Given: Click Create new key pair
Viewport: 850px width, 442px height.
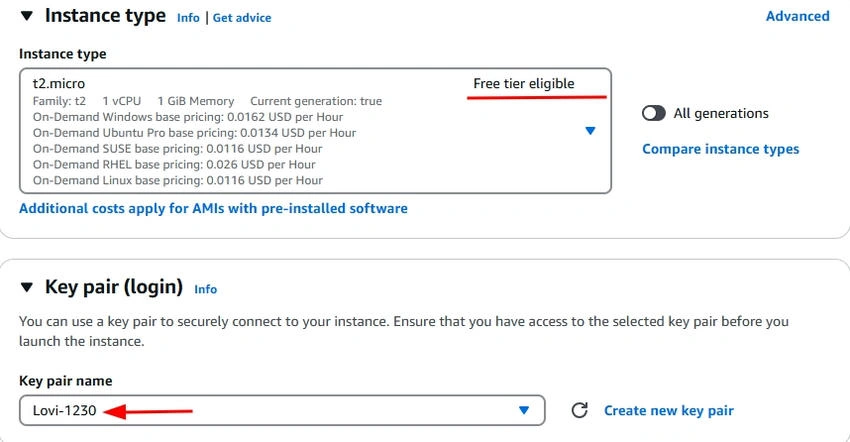Looking at the screenshot, I should [x=669, y=411].
